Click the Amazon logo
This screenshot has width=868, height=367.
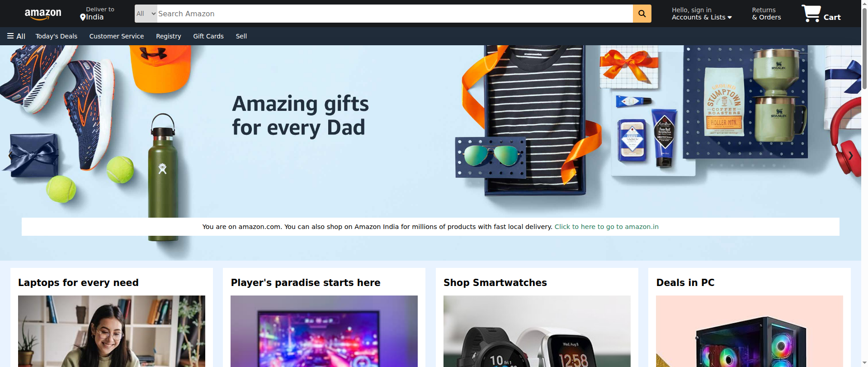click(x=43, y=14)
